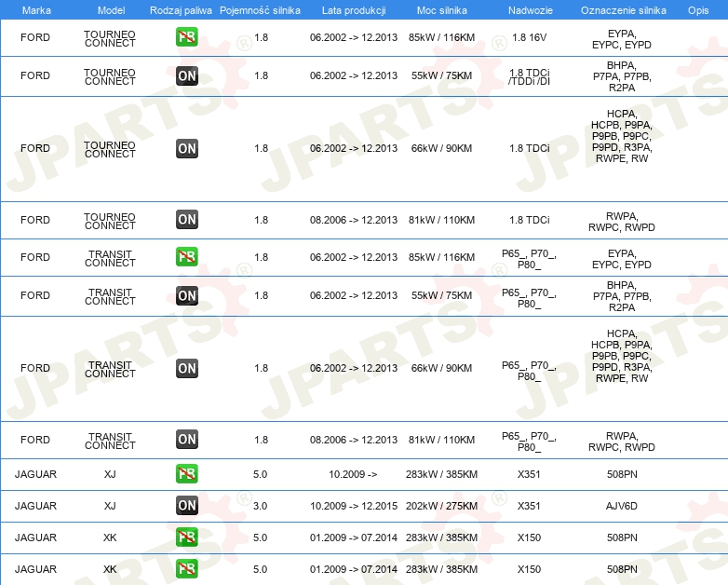Select the '1.8 TDCi /TDDi /DI' cell
This screenshot has height=585, width=728.
pos(530,76)
